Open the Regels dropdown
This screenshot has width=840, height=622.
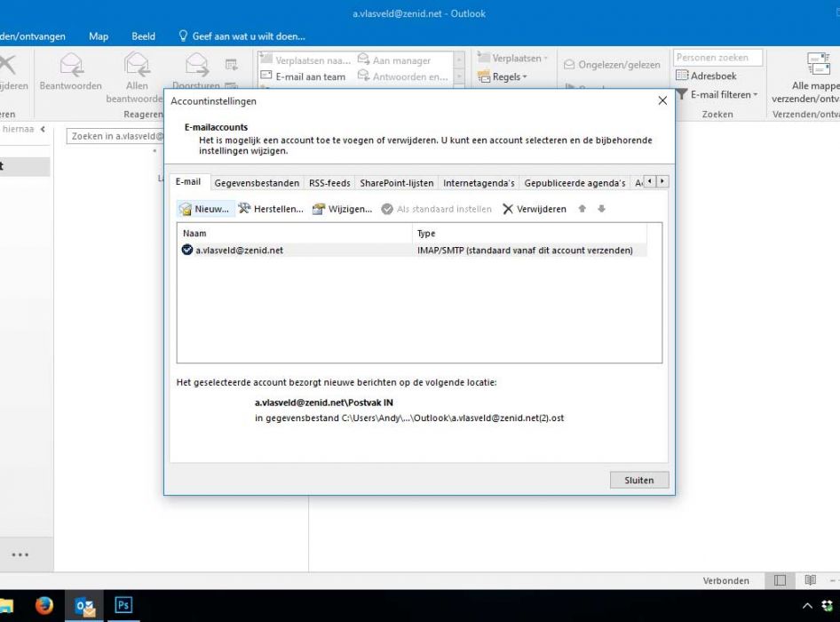point(503,76)
